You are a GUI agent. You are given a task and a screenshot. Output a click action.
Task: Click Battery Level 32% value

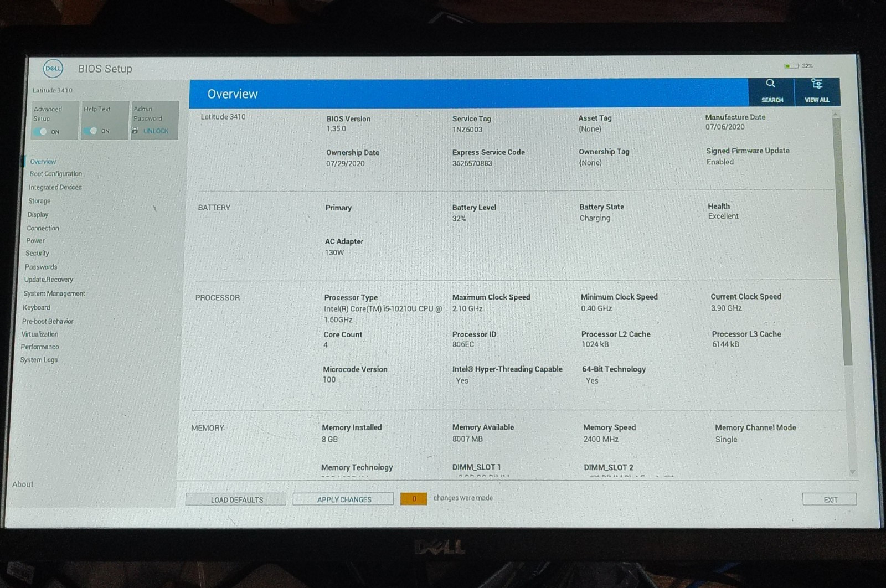(459, 219)
